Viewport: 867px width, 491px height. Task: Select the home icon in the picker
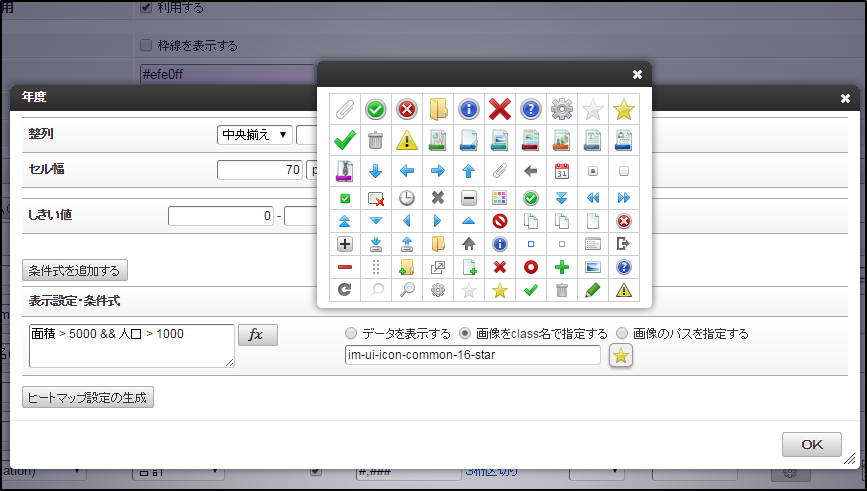(468, 243)
